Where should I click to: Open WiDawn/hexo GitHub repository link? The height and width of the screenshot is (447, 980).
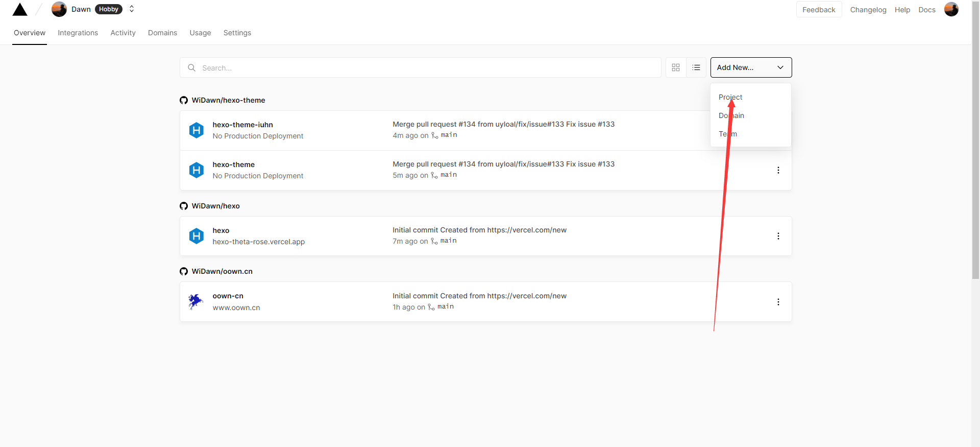[215, 206]
